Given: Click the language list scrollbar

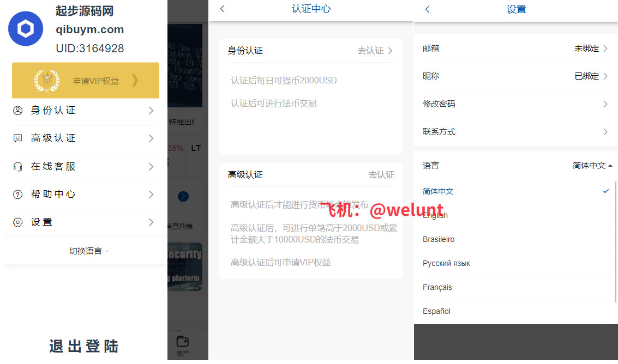Looking at the screenshot, I should [615, 241].
